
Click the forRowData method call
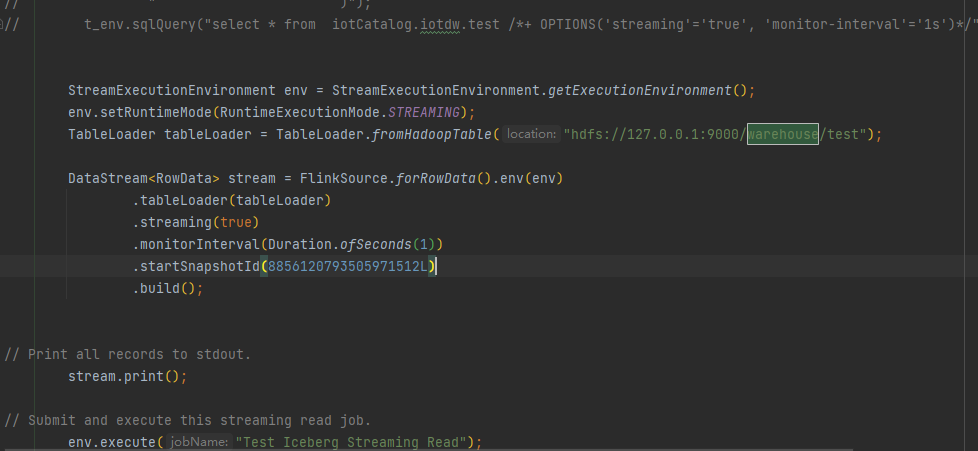tap(436, 178)
